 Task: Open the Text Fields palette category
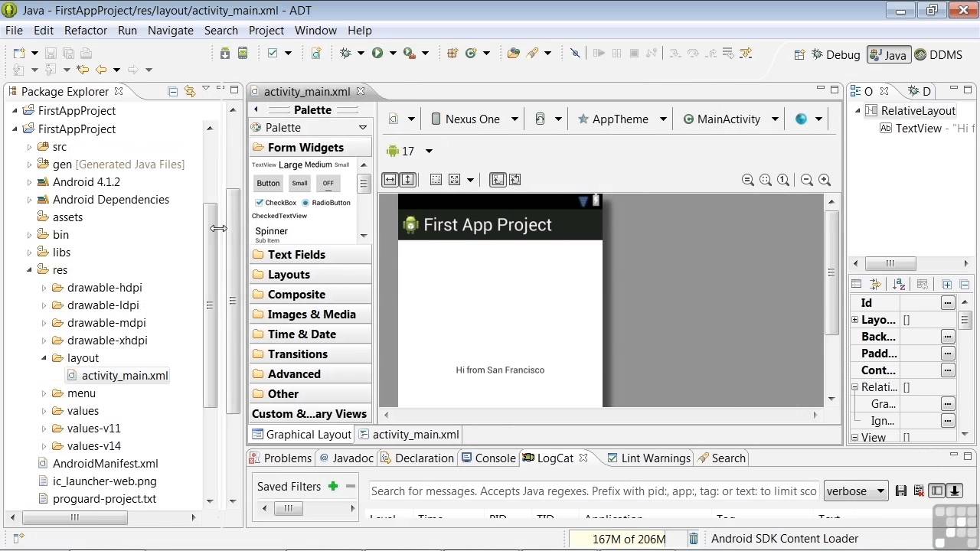[310, 255]
